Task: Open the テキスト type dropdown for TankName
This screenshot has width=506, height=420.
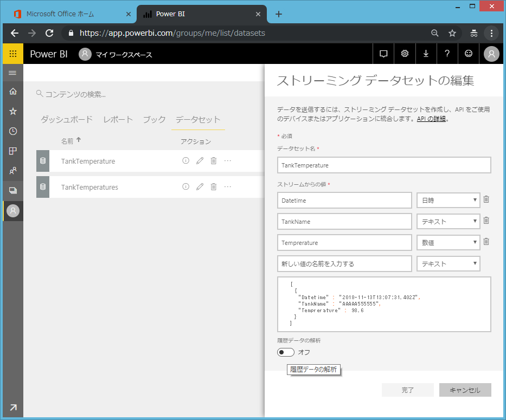Action: [448, 222]
